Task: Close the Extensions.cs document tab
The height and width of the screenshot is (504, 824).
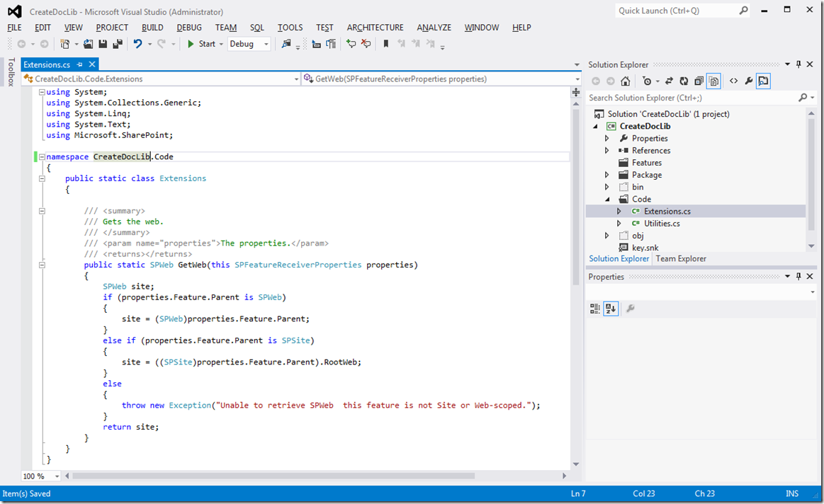Action: click(x=92, y=64)
